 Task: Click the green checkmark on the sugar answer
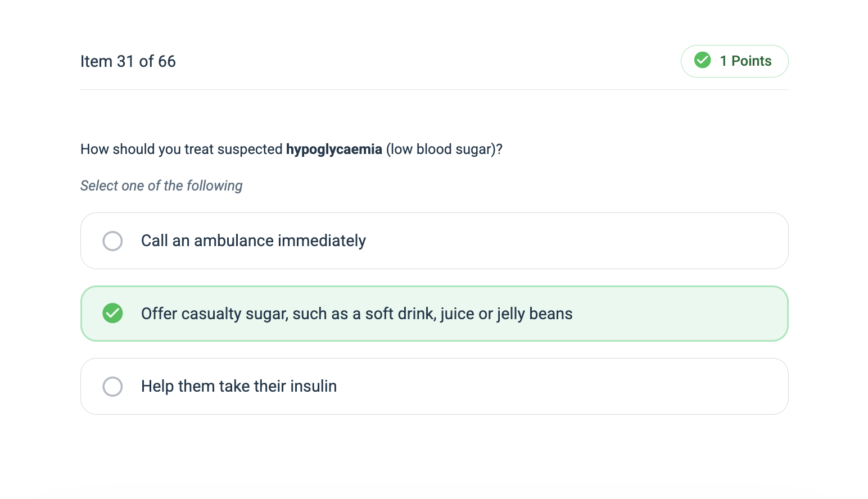click(112, 314)
